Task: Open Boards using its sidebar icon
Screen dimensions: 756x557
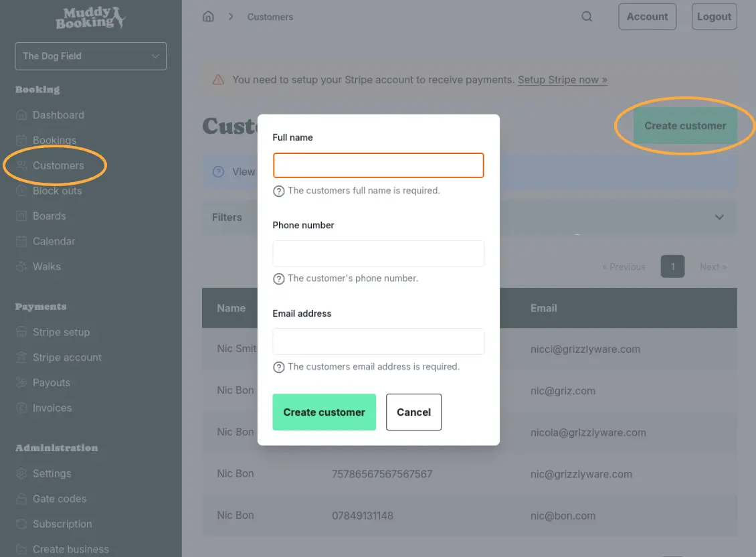Action: click(22, 216)
